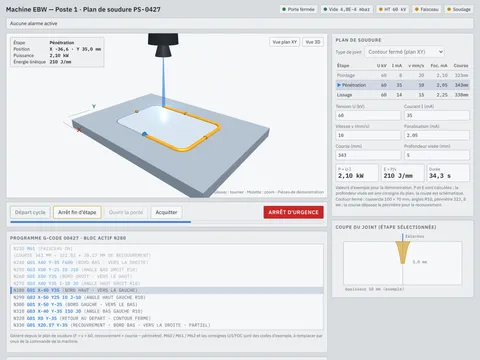Click the Étape column header

tap(343, 66)
